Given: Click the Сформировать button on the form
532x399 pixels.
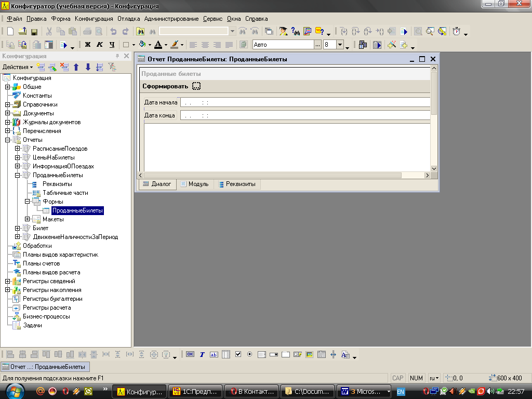Looking at the screenshot, I should click(165, 86).
